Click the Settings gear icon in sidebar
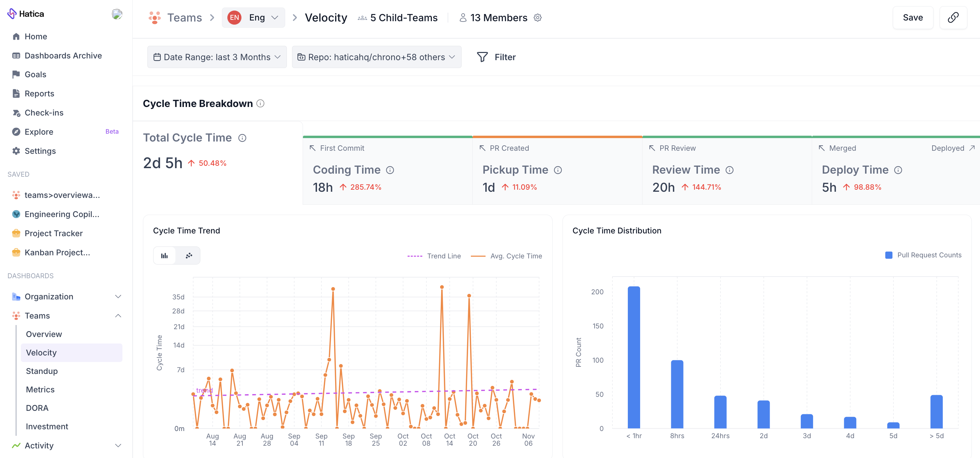980x458 pixels. 16,151
